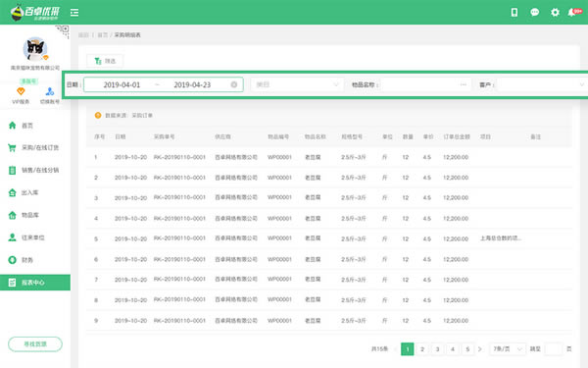The width and height of the screenshot is (588, 368).
Task: Open the items-per-page dropdown
Action: tap(507, 348)
